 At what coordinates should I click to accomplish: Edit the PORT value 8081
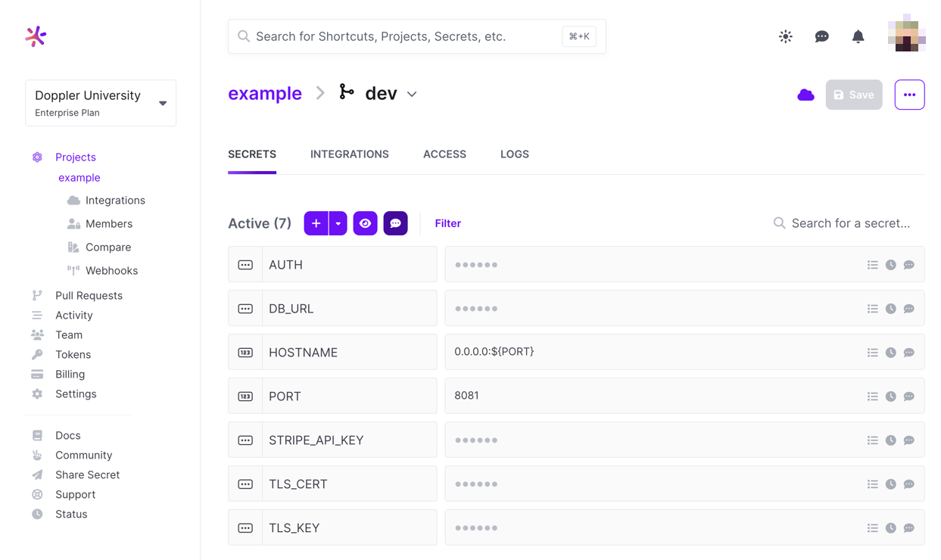click(684, 396)
